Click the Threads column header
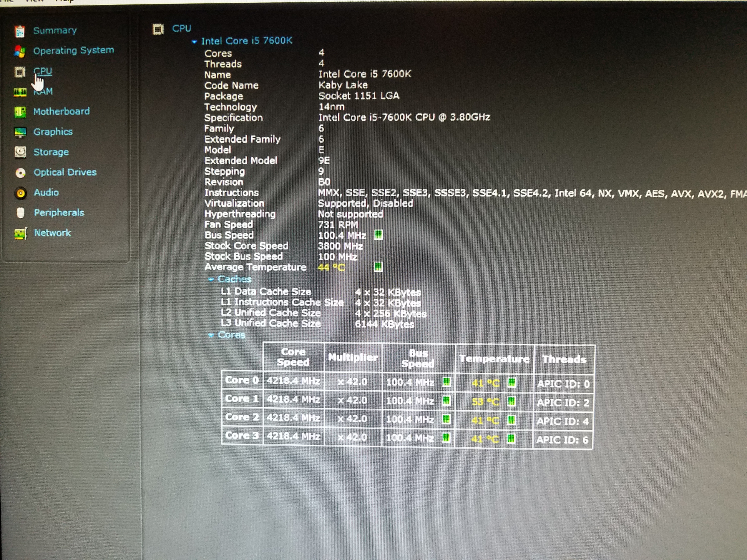Screen dimensions: 747x560 click(564, 359)
